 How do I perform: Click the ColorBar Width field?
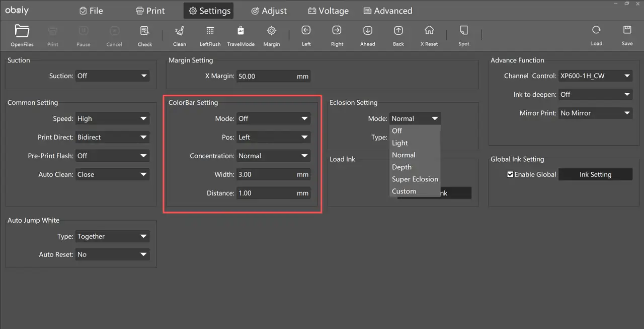(x=273, y=174)
